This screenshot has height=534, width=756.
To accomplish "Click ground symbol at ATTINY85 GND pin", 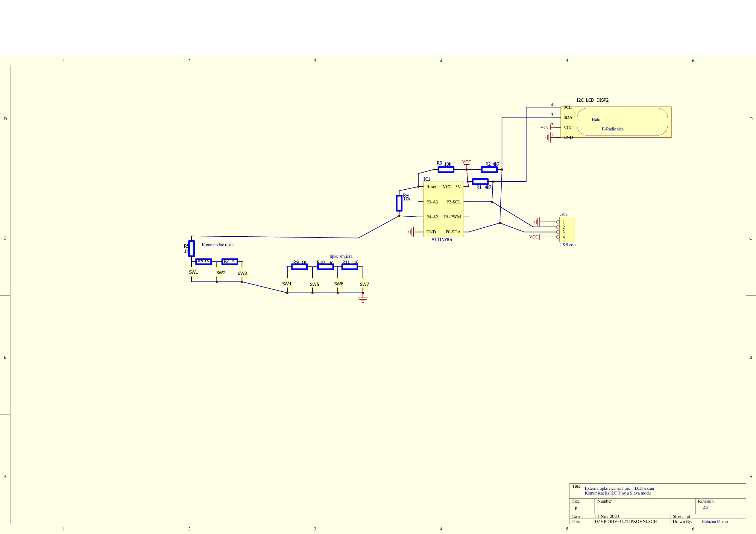I will click(412, 232).
